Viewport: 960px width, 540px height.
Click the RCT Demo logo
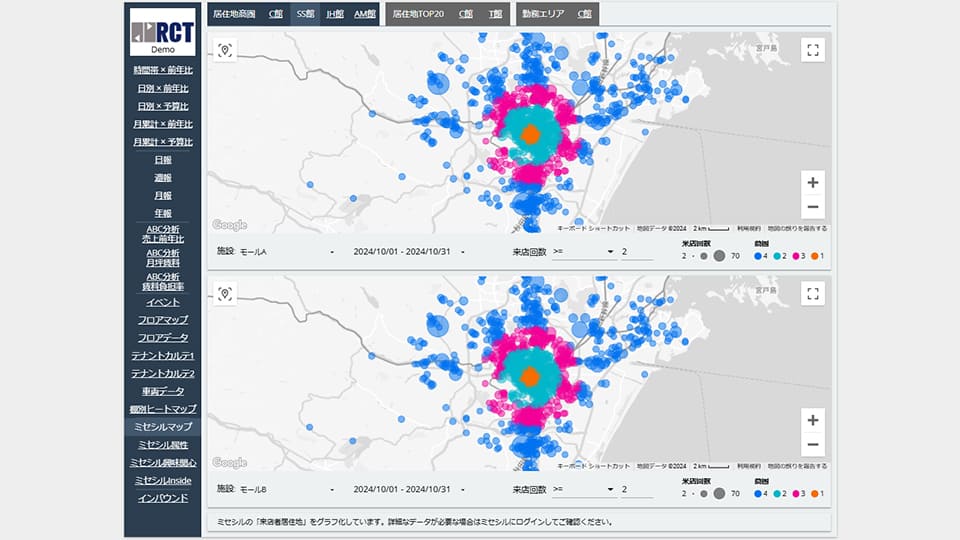point(163,30)
